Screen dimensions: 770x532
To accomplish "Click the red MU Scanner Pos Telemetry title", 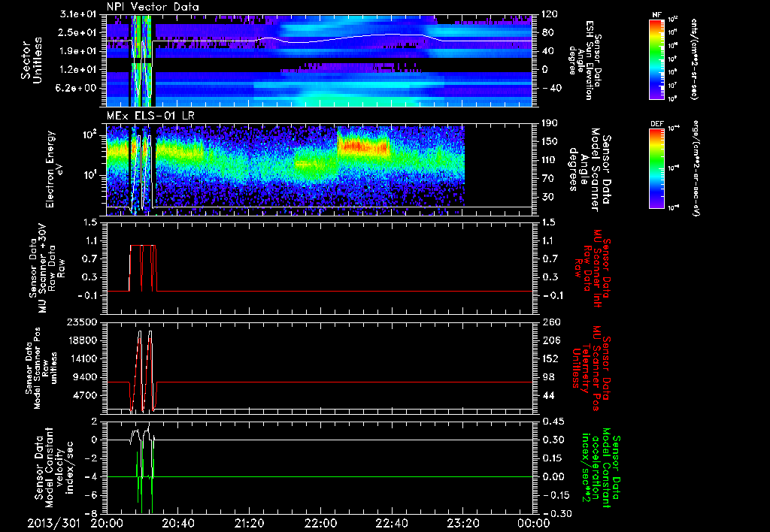I will click(592, 368).
